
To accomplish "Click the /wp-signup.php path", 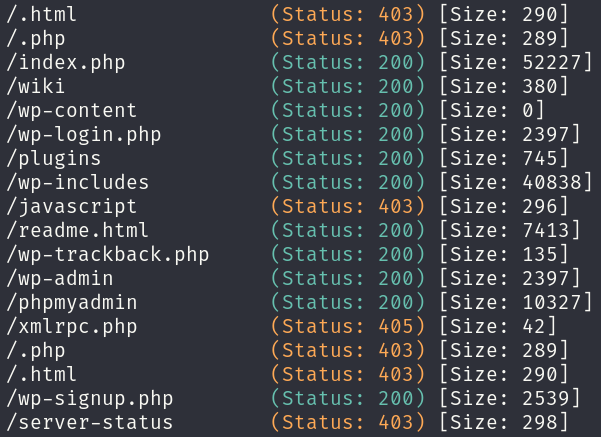I will coord(90,399).
